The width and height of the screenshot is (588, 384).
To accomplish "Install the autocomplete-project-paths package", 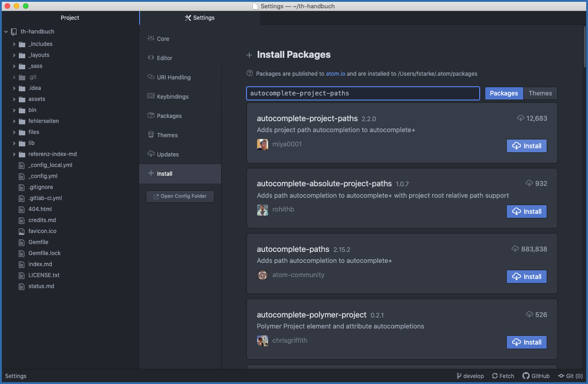I will (526, 145).
